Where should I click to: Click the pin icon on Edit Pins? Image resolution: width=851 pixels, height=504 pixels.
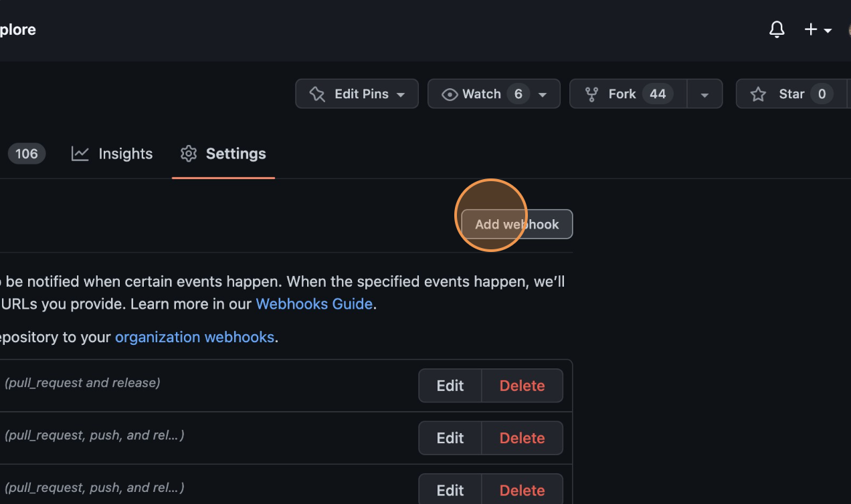pyautogui.click(x=316, y=94)
